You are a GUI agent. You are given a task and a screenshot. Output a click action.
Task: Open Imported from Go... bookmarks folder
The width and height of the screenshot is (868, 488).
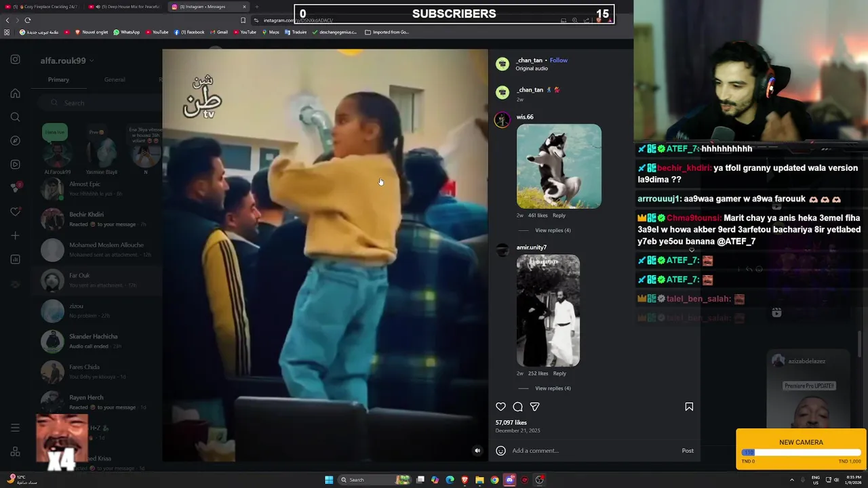[x=387, y=32]
